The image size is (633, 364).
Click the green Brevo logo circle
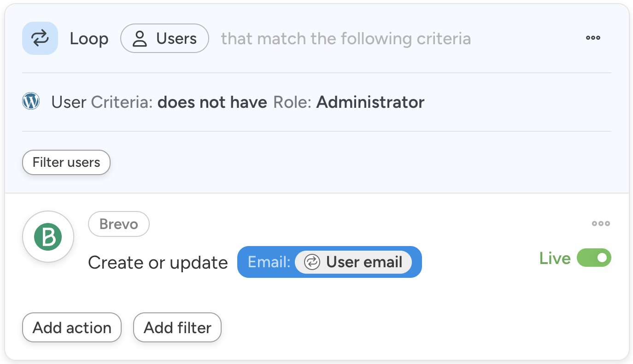[48, 237]
